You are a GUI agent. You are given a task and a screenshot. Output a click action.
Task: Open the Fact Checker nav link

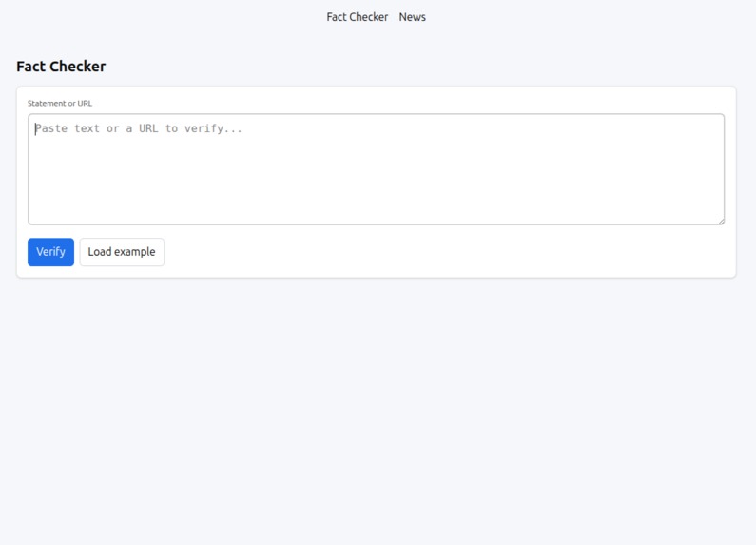coord(357,17)
